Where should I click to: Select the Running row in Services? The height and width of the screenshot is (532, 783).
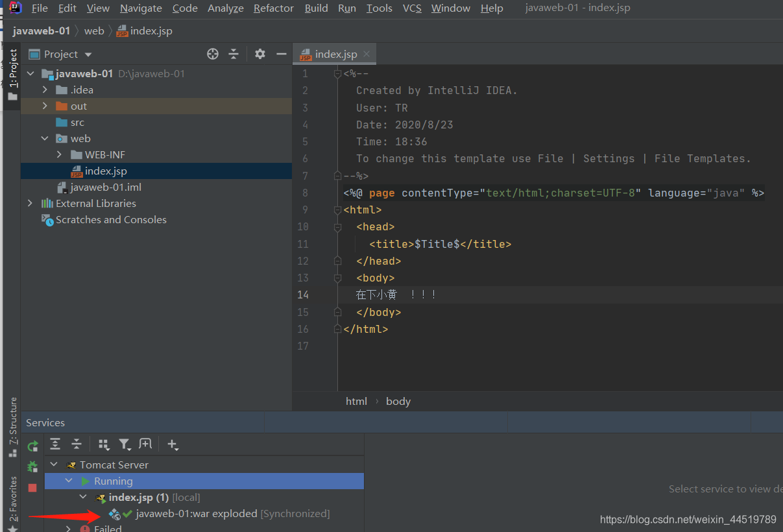pyautogui.click(x=204, y=481)
